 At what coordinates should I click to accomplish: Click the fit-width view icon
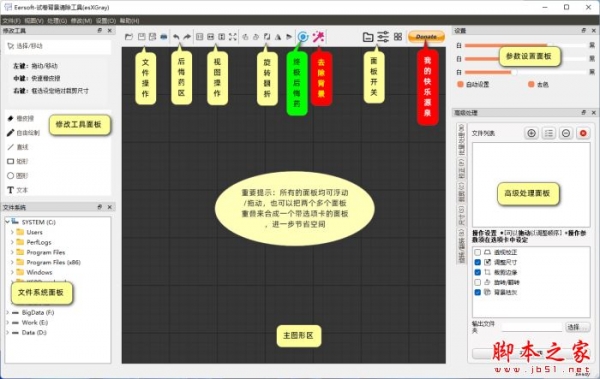[x=210, y=37]
